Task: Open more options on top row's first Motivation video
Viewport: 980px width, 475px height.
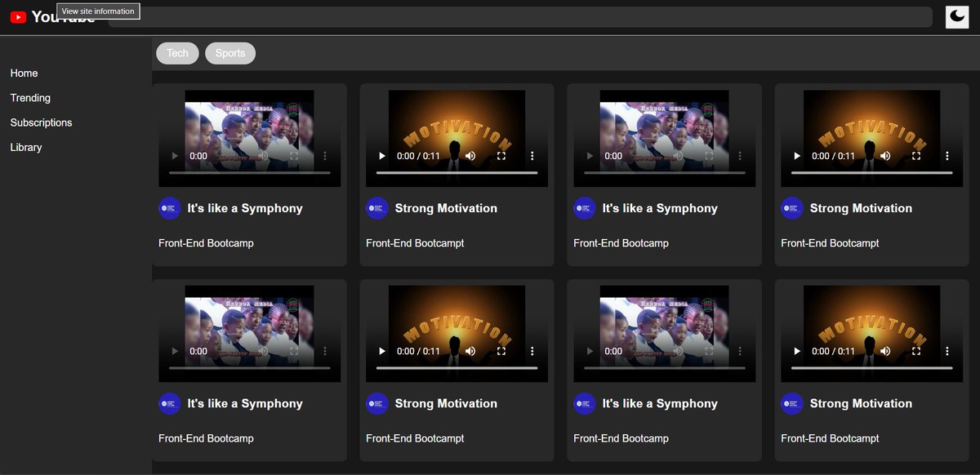Action: click(532, 156)
